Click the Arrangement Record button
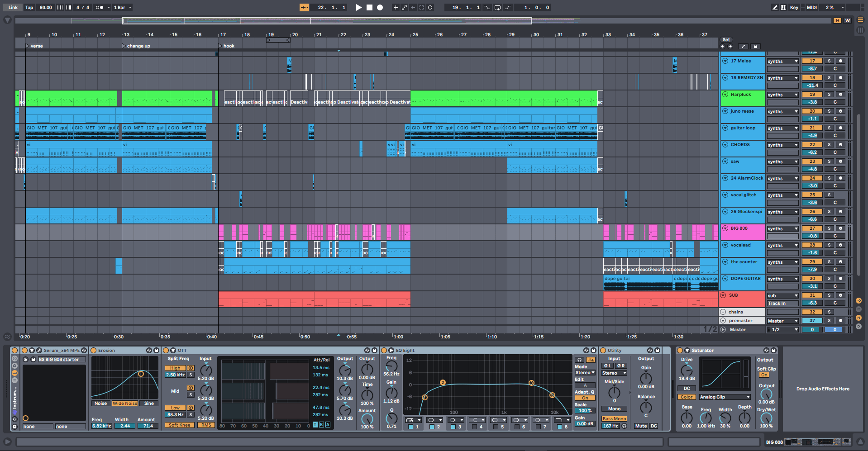This screenshot has height=451, width=868. point(380,7)
